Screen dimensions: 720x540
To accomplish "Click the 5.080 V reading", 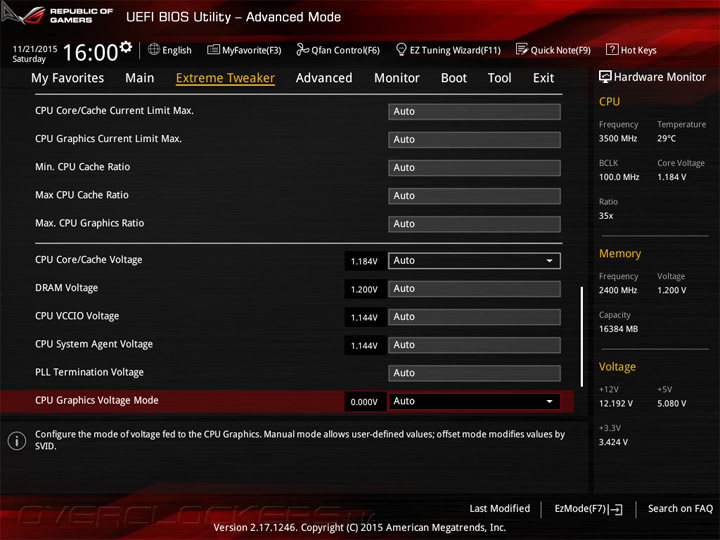I will coord(671,404).
